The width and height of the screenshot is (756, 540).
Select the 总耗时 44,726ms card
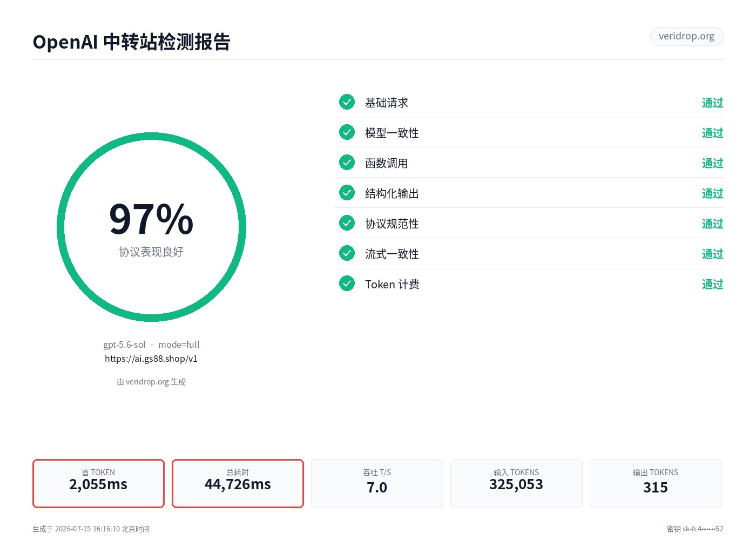(x=238, y=483)
